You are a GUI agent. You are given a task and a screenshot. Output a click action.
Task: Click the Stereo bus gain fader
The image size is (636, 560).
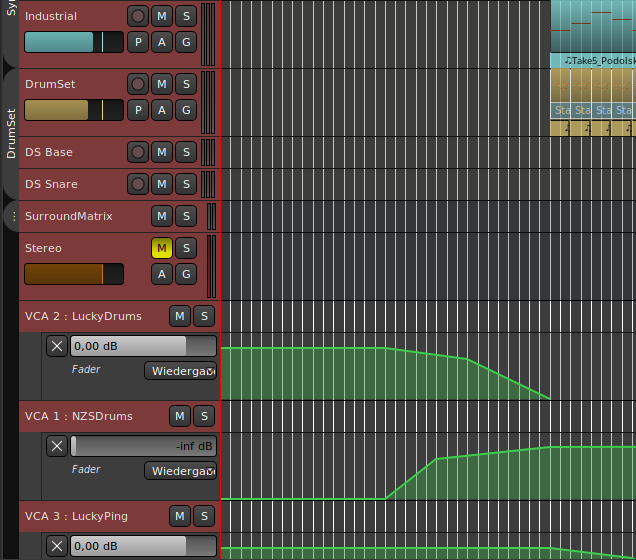pos(73,274)
